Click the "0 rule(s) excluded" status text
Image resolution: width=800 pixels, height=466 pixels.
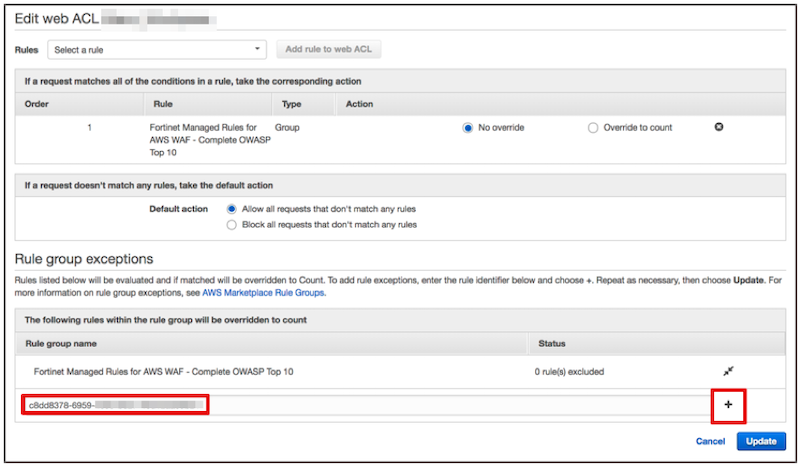569,372
